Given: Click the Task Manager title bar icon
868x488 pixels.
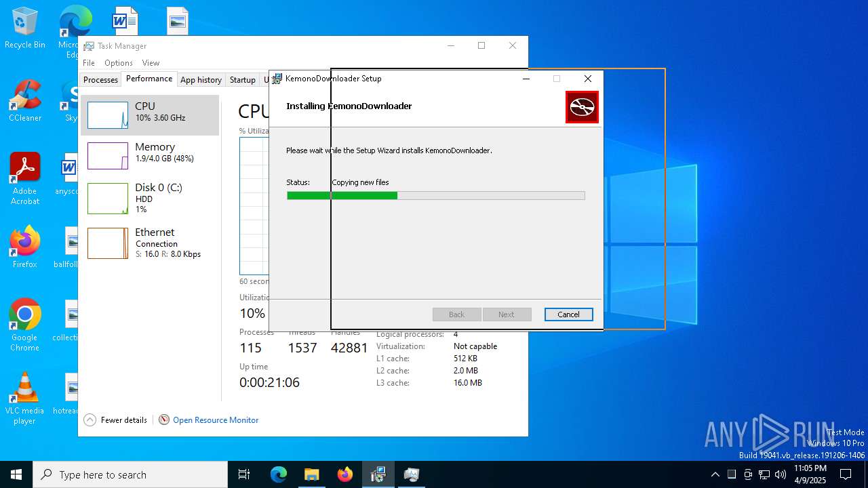Looking at the screenshot, I should (89, 46).
